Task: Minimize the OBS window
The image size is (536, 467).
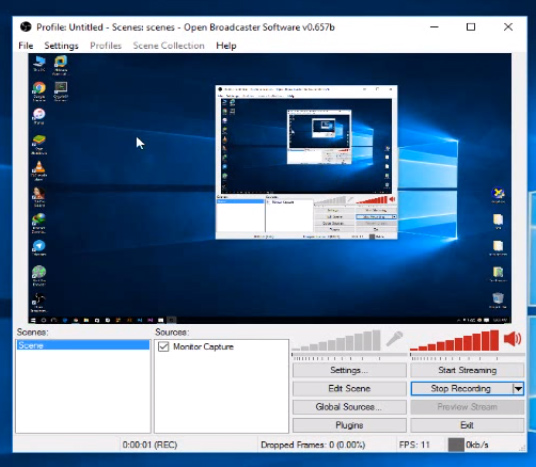Action: click(x=434, y=27)
